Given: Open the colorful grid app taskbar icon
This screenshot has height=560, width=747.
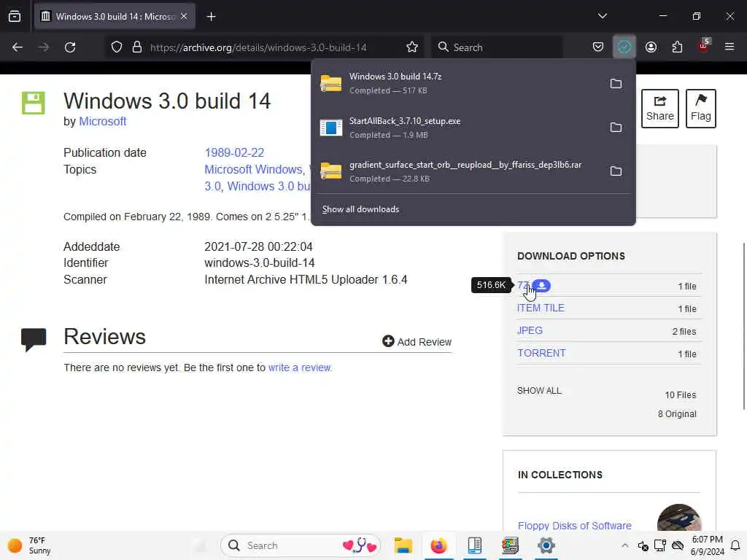Looking at the screenshot, I should 510,545.
